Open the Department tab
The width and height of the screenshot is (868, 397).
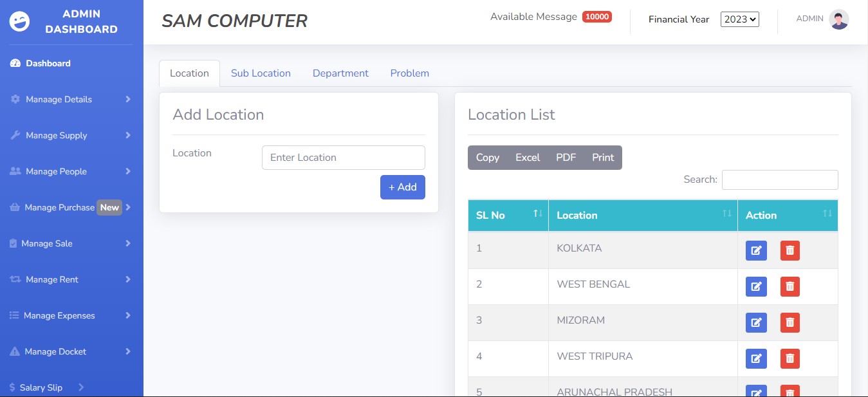[x=340, y=73]
